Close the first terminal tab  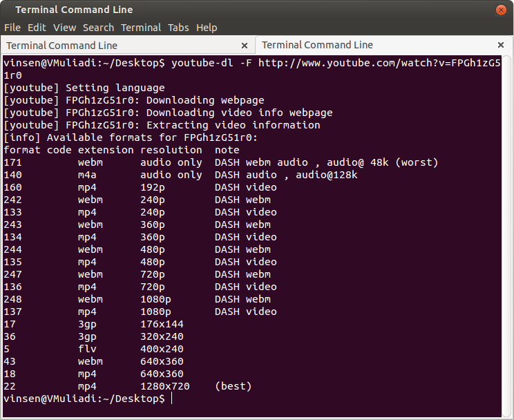[244, 46]
